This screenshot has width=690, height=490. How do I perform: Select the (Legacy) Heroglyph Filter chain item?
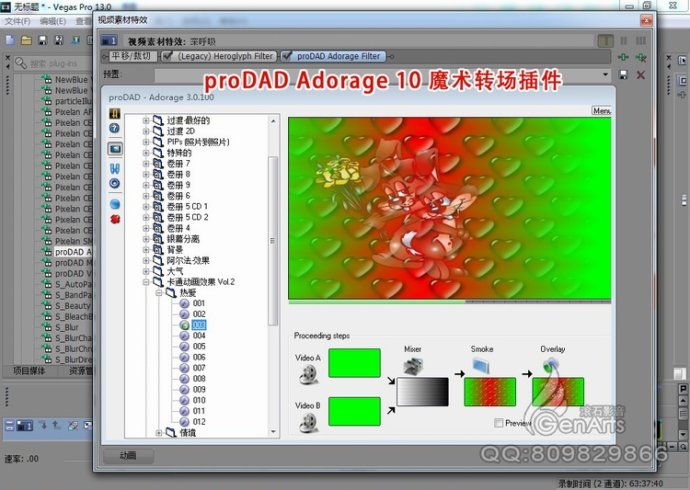pyautogui.click(x=219, y=56)
